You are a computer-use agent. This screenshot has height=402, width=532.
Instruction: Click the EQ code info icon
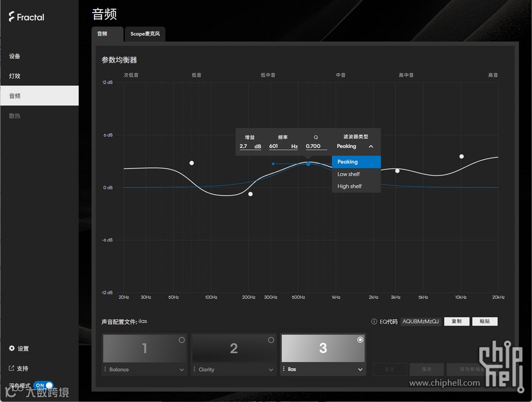374,322
